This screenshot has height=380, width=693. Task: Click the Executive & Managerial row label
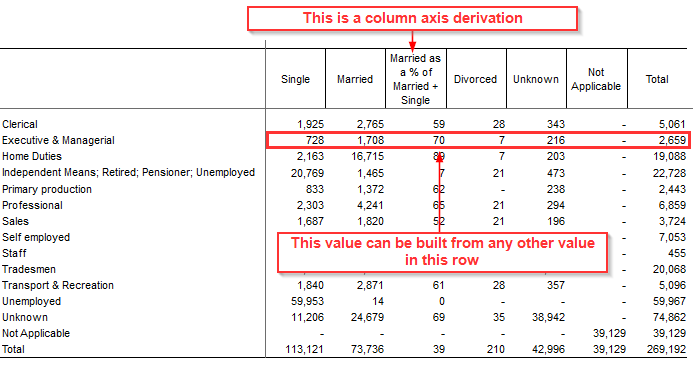pos(58,140)
